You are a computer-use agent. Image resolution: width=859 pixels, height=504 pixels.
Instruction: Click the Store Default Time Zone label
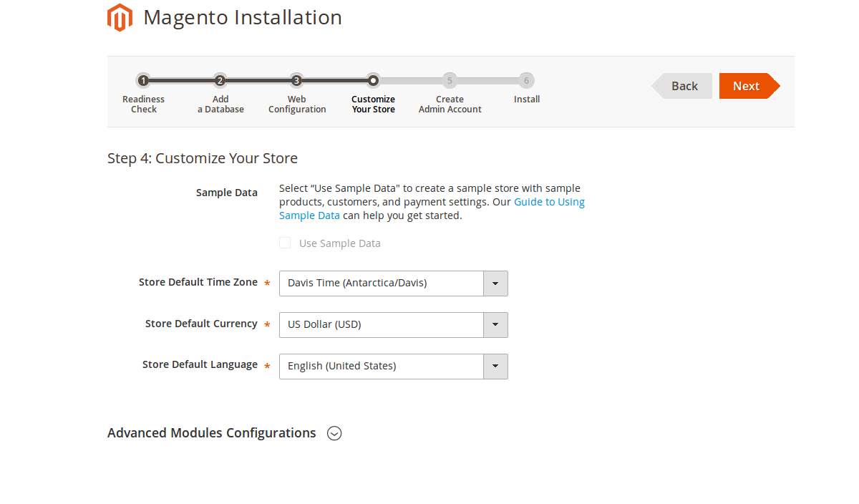pyautogui.click(x=198, y=283)
